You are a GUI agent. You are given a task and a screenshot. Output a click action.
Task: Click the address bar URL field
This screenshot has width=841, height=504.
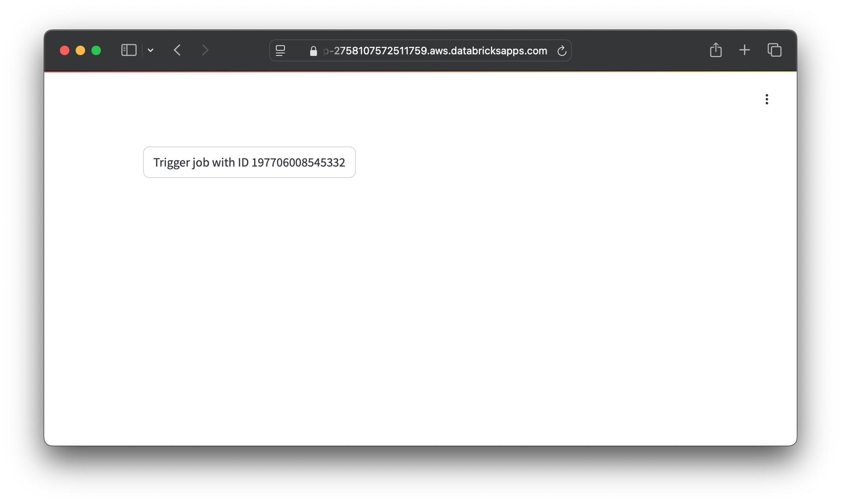click(x=420, y=50)
